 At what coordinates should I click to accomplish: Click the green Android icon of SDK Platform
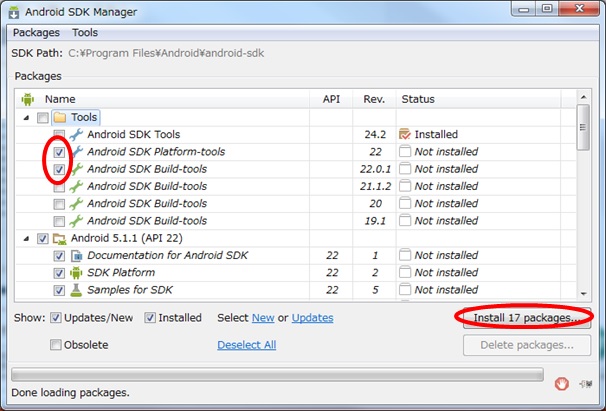point(76,273)
